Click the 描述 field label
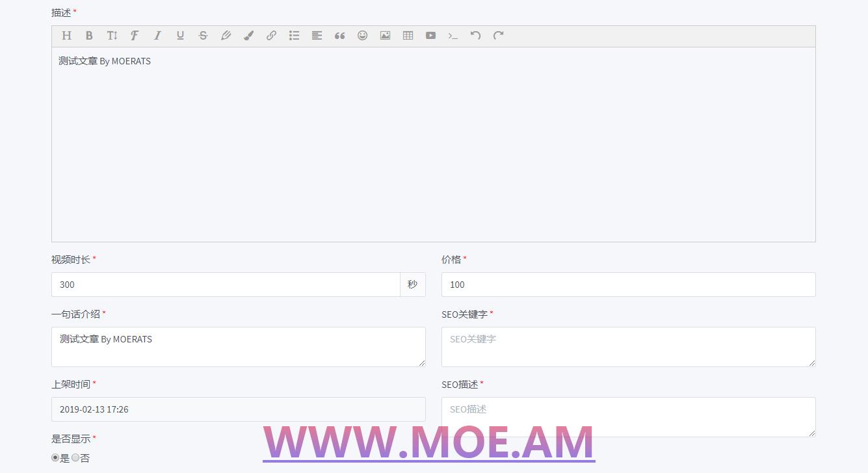Viewport: 868px width, 473px height. tap(61, 12)
